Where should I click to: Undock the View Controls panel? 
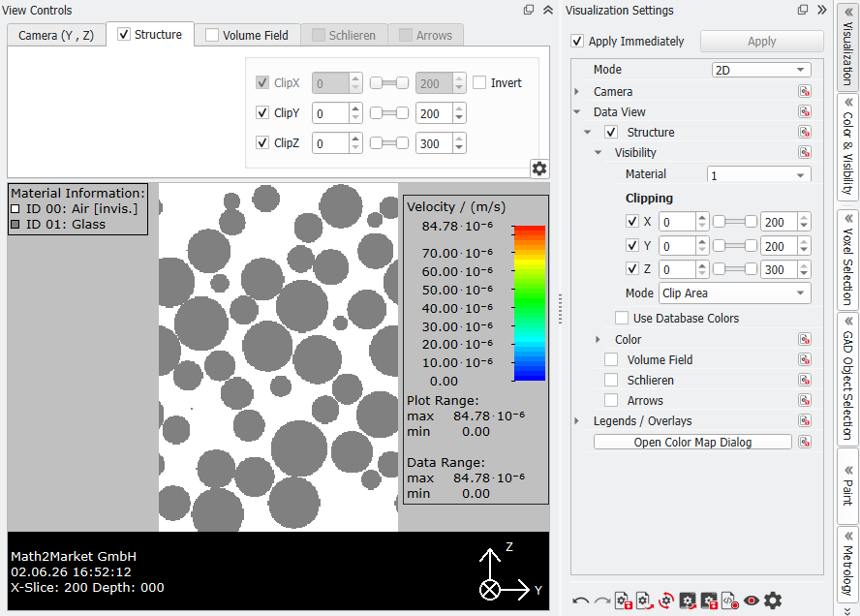click(x=529, y=10)
